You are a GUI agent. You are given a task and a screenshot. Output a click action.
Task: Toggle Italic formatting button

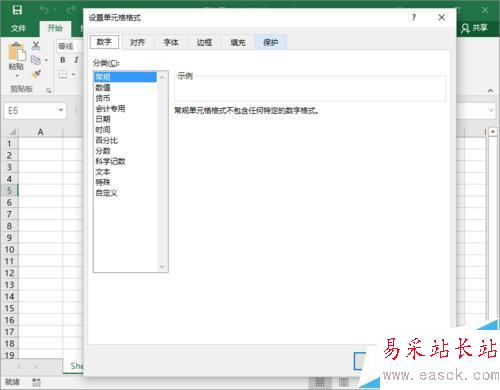point(76,60)
